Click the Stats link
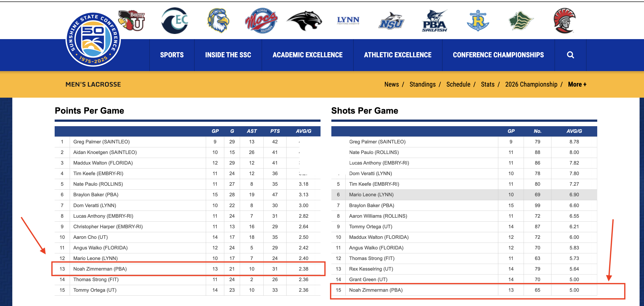644x306 pixels. click(487, 84)
